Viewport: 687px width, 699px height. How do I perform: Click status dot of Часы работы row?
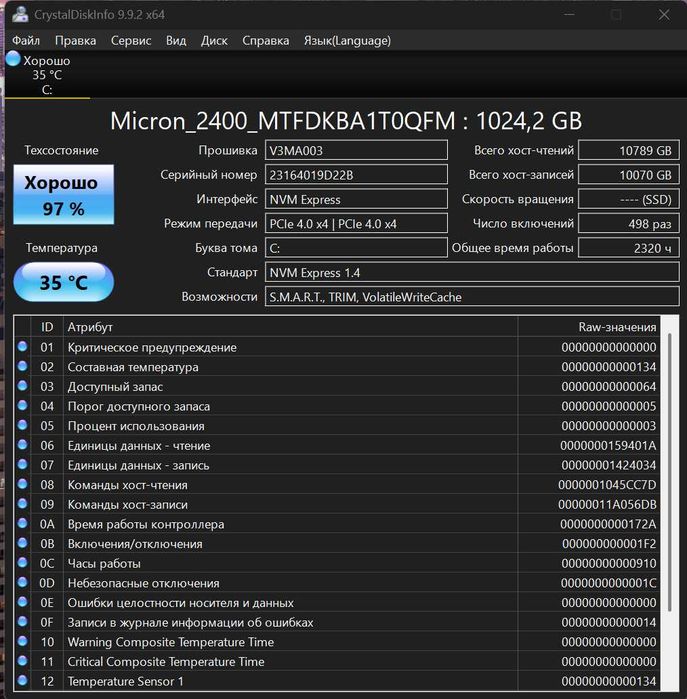coord(22,563)
